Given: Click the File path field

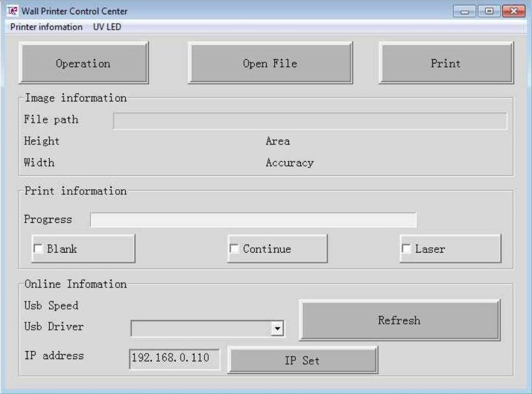Looking at the screenshot, I should [x=310, y=121].
